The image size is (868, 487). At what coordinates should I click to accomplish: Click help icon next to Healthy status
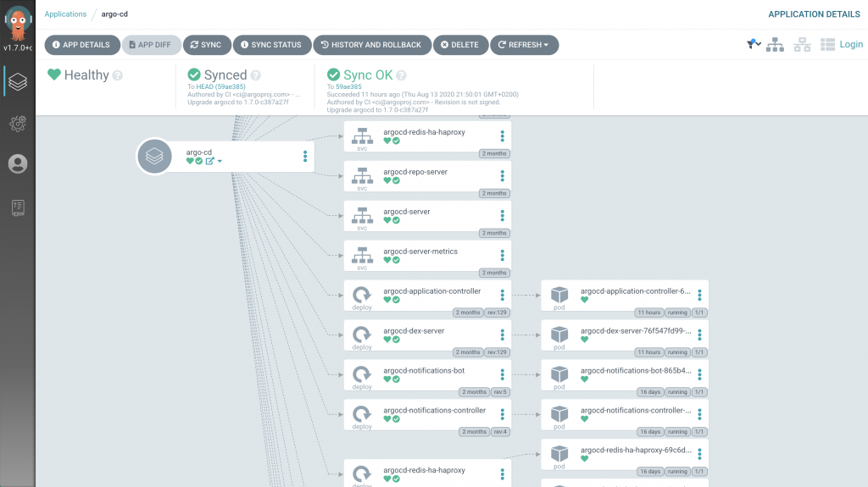118,75
